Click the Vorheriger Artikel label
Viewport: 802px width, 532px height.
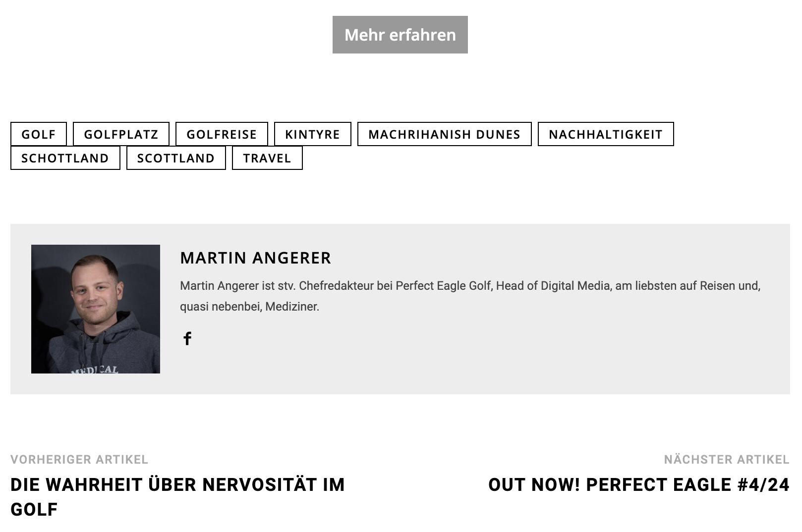pyautogui.click(x=79, y=460)
